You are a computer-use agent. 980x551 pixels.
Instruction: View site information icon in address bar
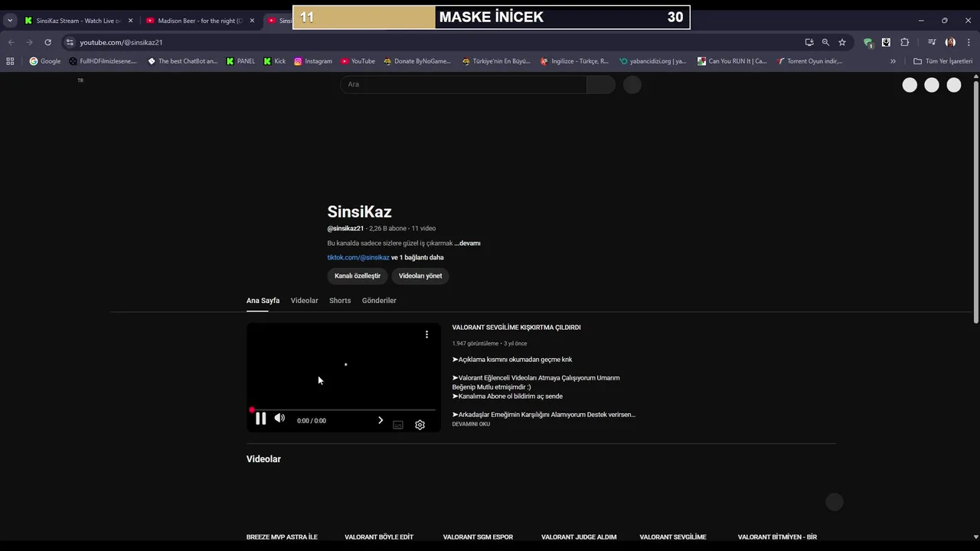tap(70, 42)
